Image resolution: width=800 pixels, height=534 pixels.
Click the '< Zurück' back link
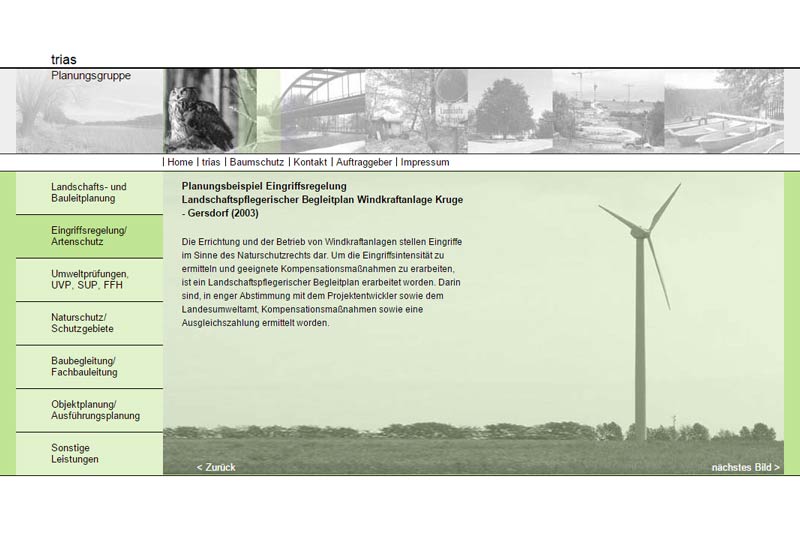pos(216,467)
